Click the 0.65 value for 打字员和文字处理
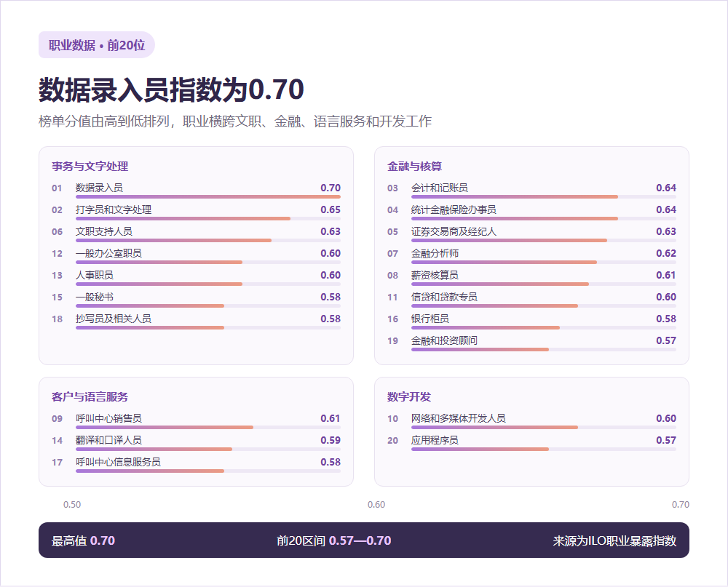 tap(331, 209)
